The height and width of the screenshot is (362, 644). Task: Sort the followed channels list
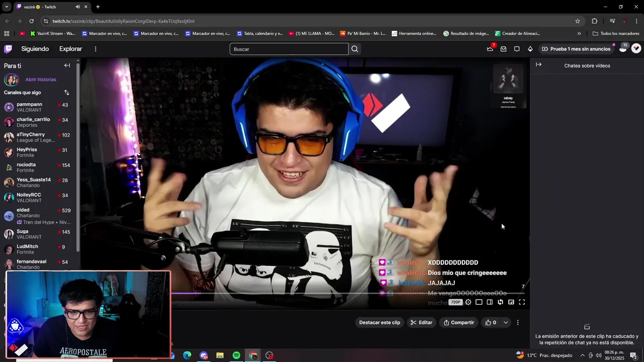(66, 93)
